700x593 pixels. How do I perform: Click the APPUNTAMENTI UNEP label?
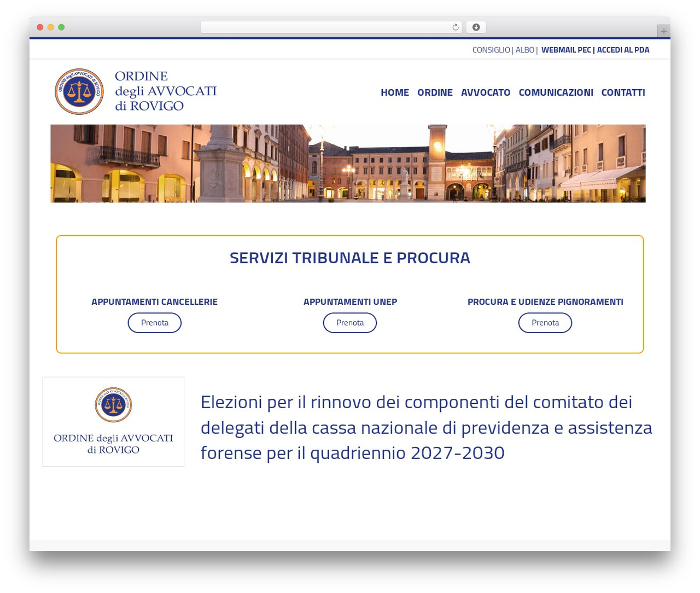(350, 301)
